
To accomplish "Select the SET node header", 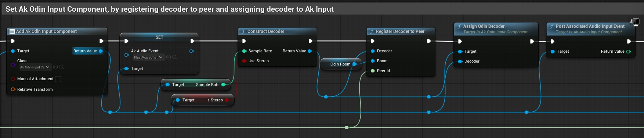I will (x=159, y=37).
